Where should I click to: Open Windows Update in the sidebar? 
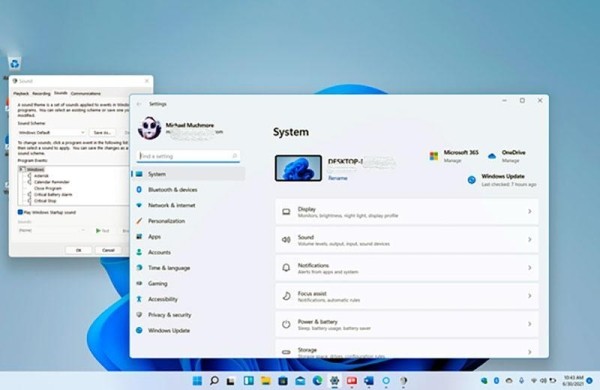pyautogui.click(x=188, y=330)
